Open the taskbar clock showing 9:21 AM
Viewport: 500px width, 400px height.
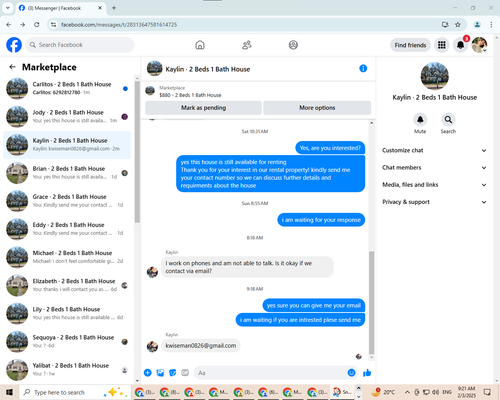coord(466,392)
